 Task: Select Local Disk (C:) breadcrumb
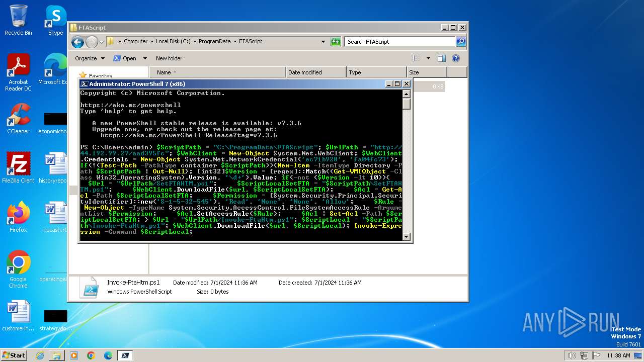[x=173, y=42]
